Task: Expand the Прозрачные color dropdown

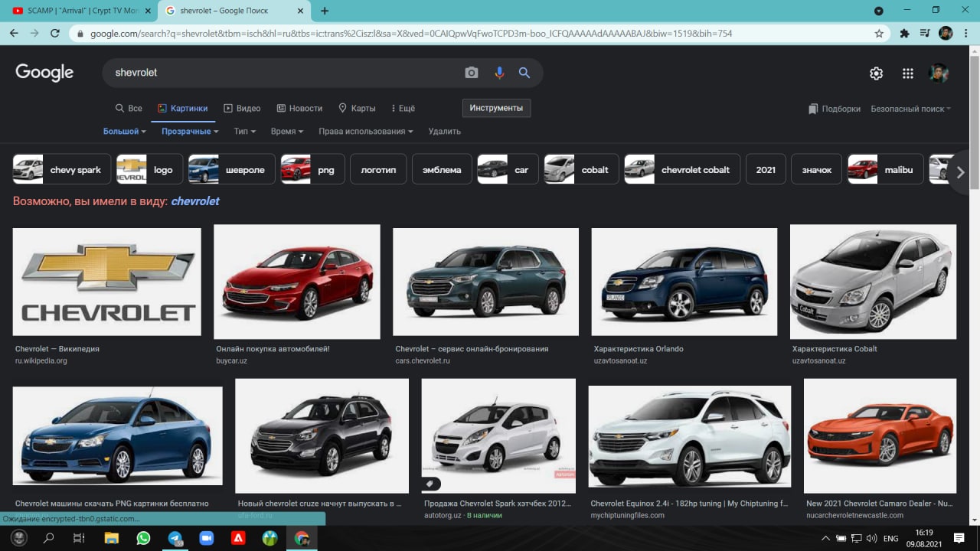Action: pyautogui.click(x=190, y=132)
